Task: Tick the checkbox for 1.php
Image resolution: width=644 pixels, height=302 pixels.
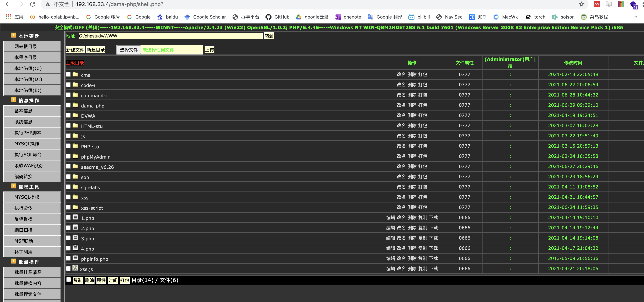Action: click(68, 217)
